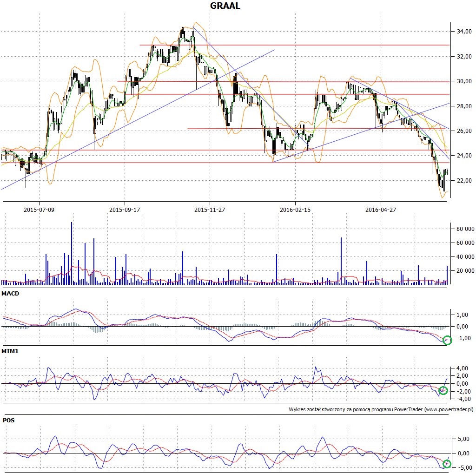
Task: Click the MACD indicator heading
Action: coord(10,294)
